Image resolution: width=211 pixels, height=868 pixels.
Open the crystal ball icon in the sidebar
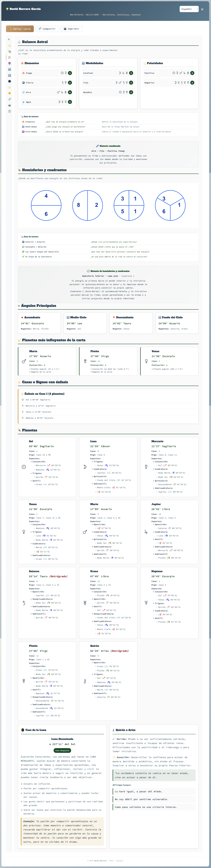click(x=9, y=63)
